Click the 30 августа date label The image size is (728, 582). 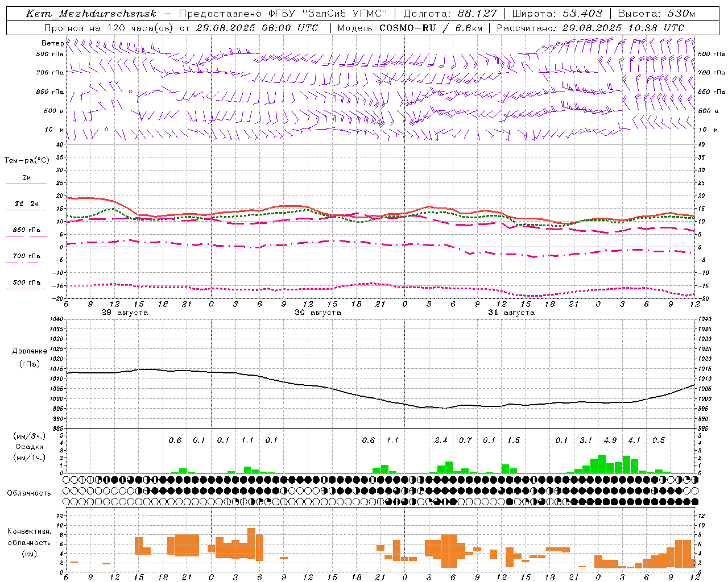coord(318,313)
